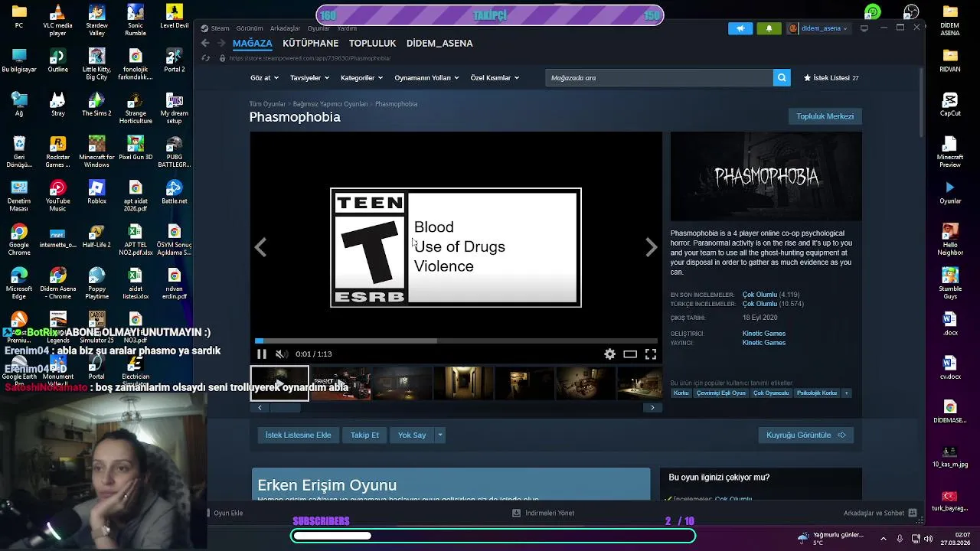Switch to the KÜTÜPHANE tab
980x551 pixels.
tap(310, 44)
